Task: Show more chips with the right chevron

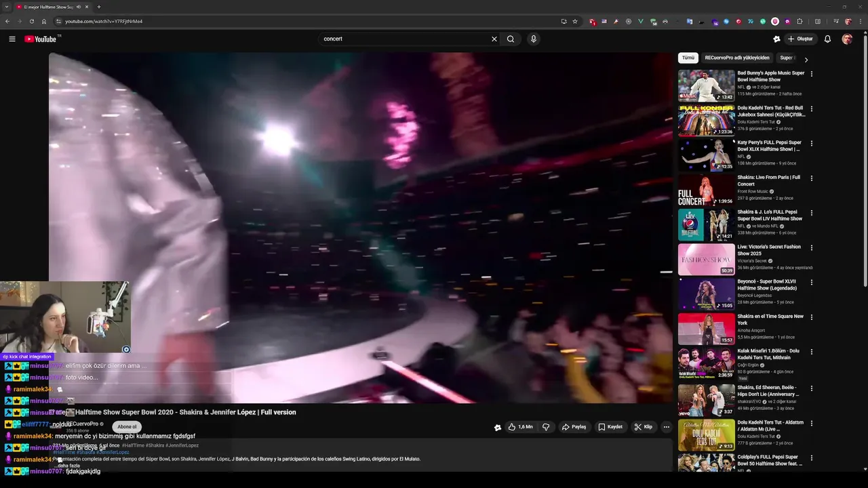Action: pos(806,59)
